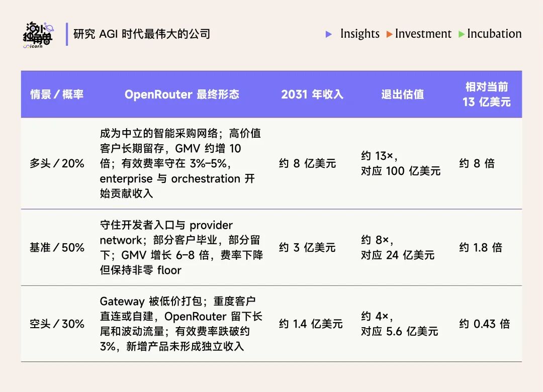Click the 基准 / 50% scenario cell

pyautogui.click(x=57, y=247)
